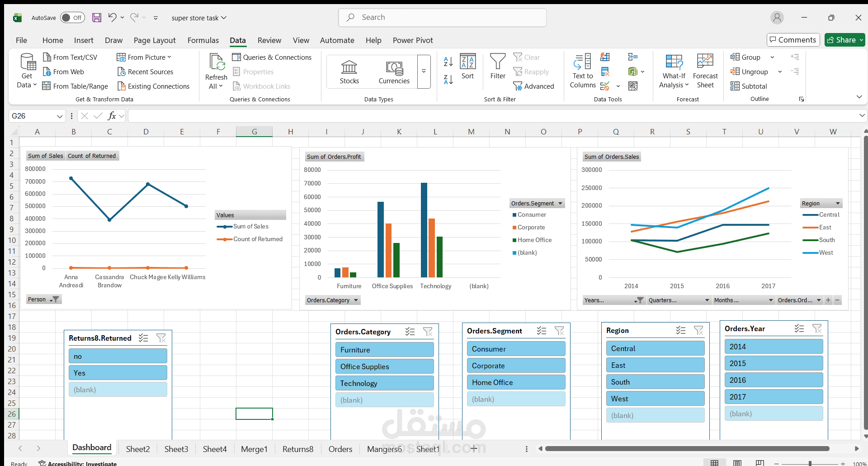
Task: Select the Stocks data type
Action: point(349,71)
